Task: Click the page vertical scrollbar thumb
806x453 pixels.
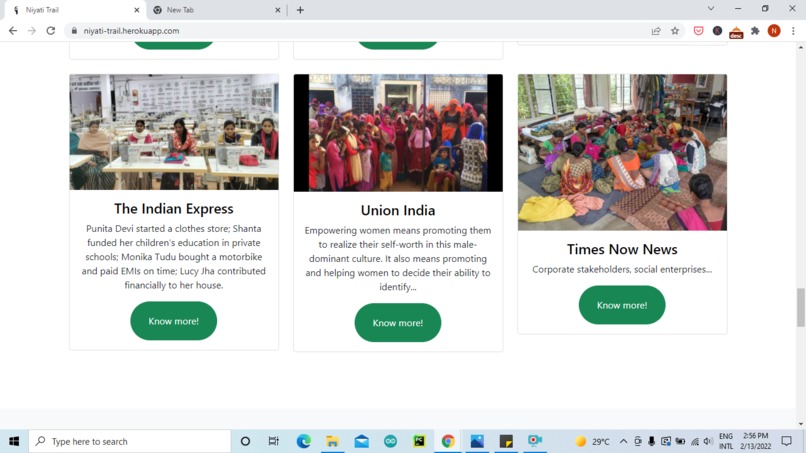Action: (x=801, y=307)
